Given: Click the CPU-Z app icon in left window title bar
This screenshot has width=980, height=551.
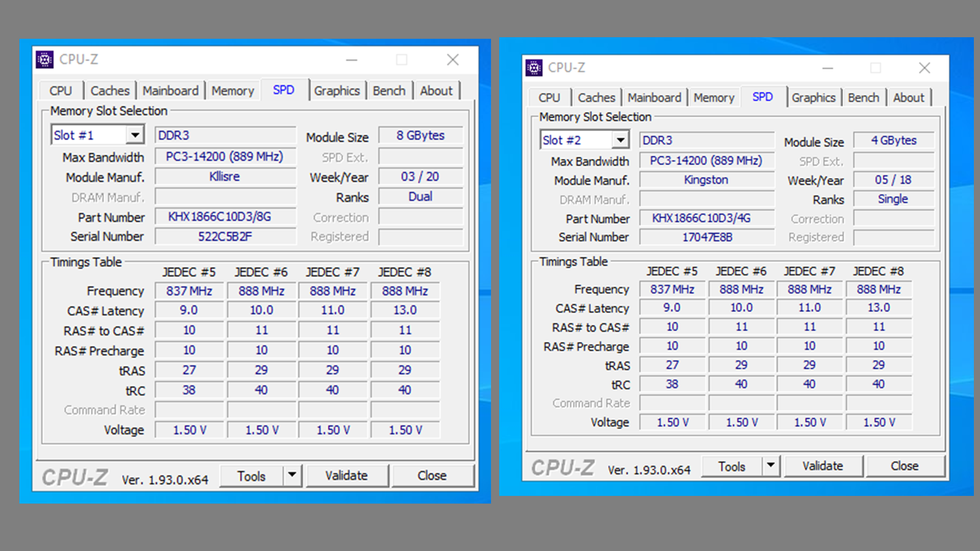Looking at the screenshot, I should (x=45, y=60).
